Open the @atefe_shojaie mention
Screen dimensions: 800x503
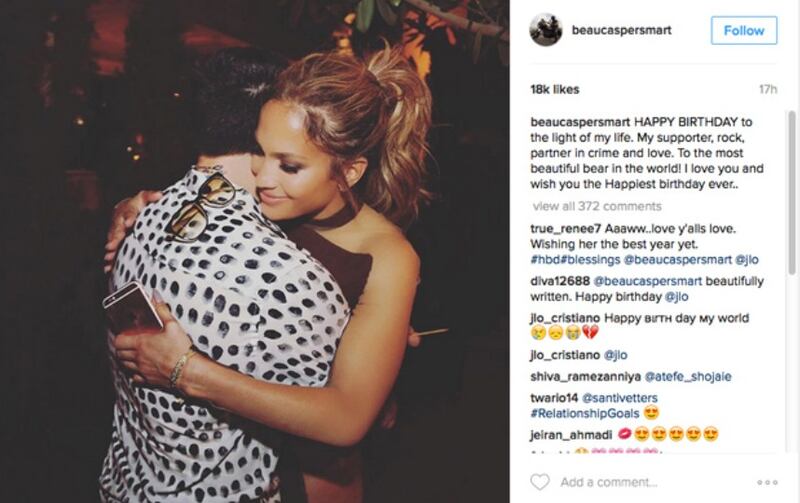coord(688,376)
